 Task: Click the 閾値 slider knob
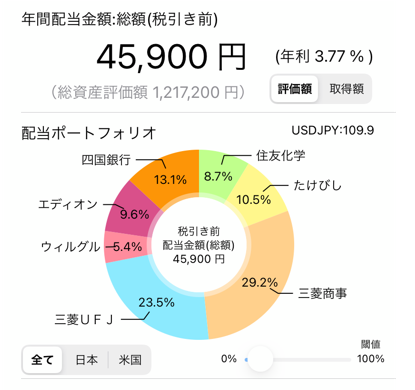pyautogui.click(x=260, y=359)
